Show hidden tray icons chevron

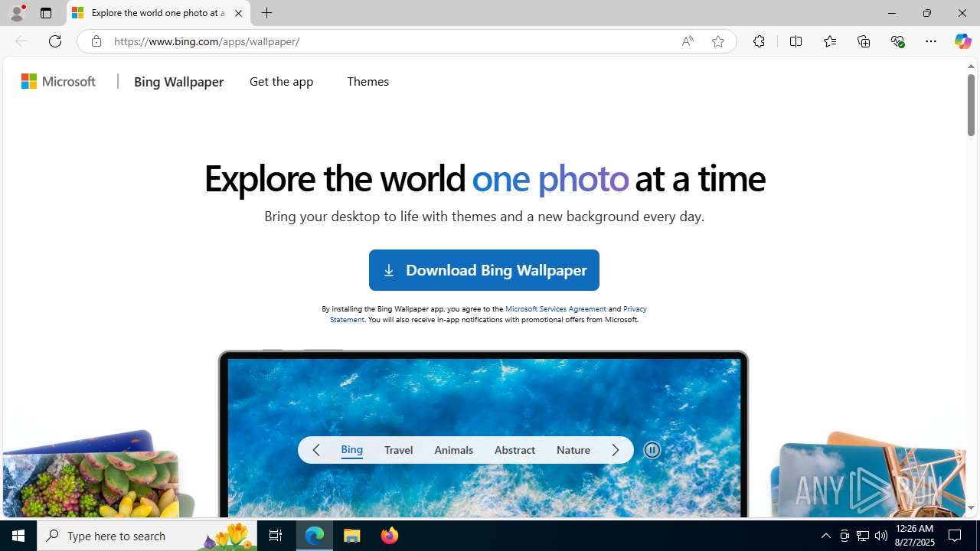[825, 536]
